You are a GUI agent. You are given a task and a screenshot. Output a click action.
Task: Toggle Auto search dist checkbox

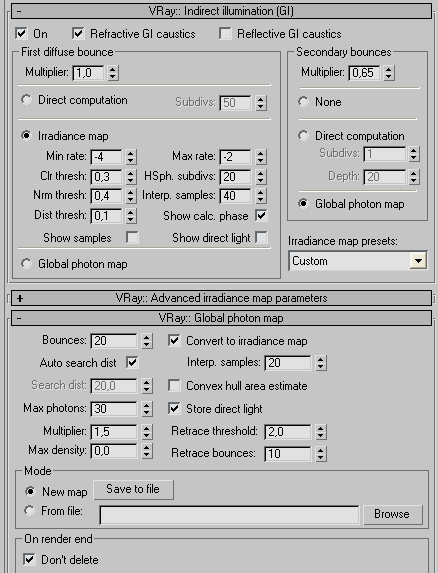[132, 363]
